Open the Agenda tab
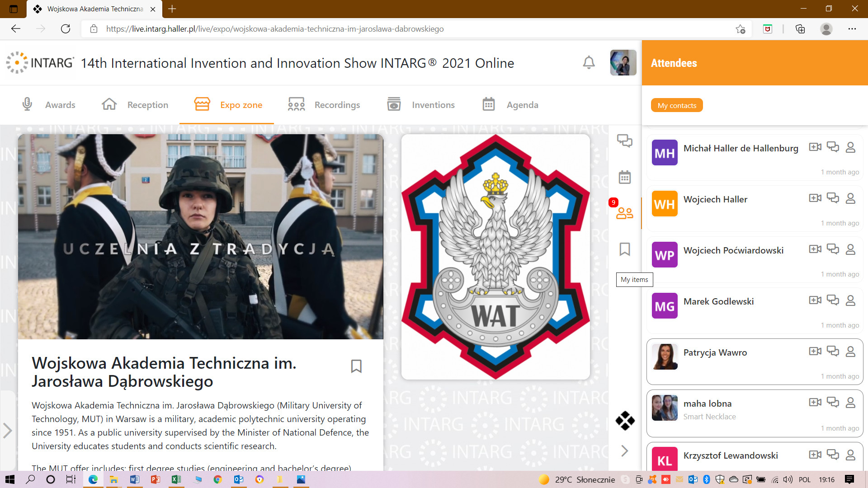Screen dimensions: 868x488 510,105
